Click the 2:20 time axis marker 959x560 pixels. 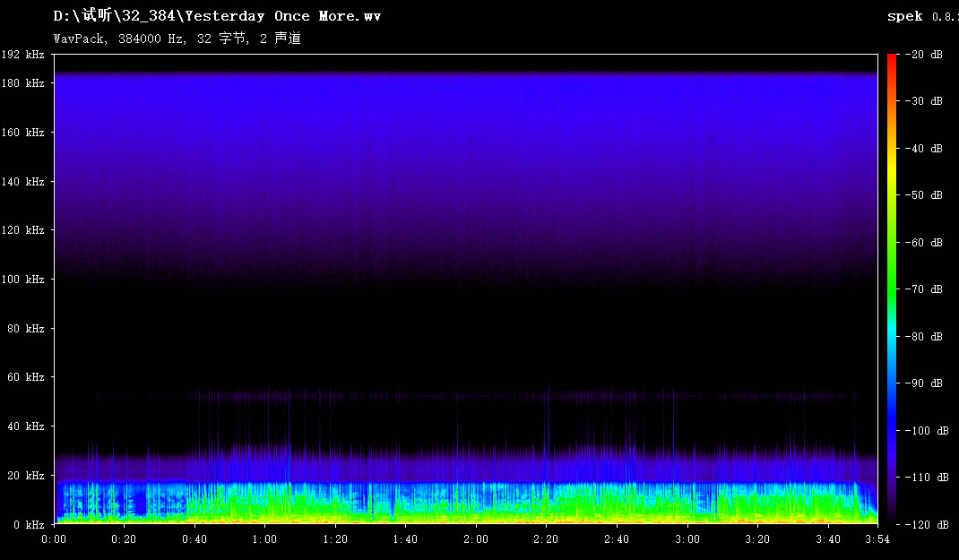click(546, 539)
